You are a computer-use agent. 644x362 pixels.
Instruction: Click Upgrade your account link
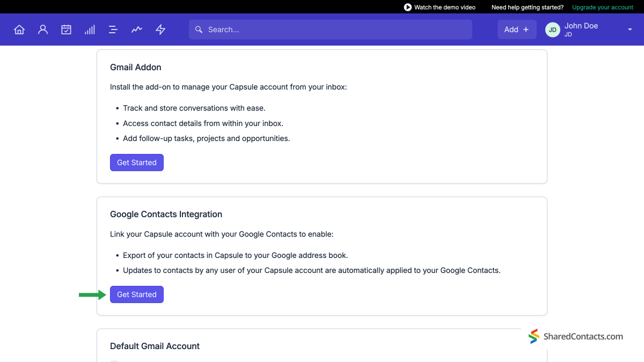[603, 8]
